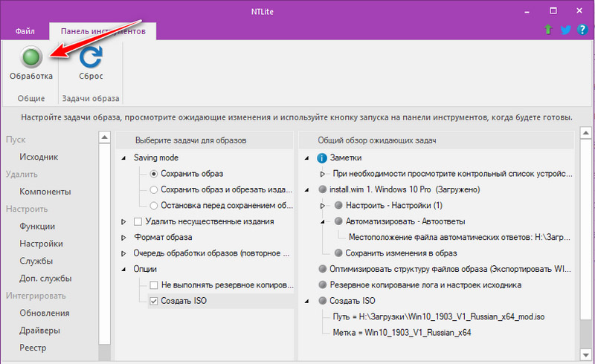Go to the Функции page

tap(37, 227)
